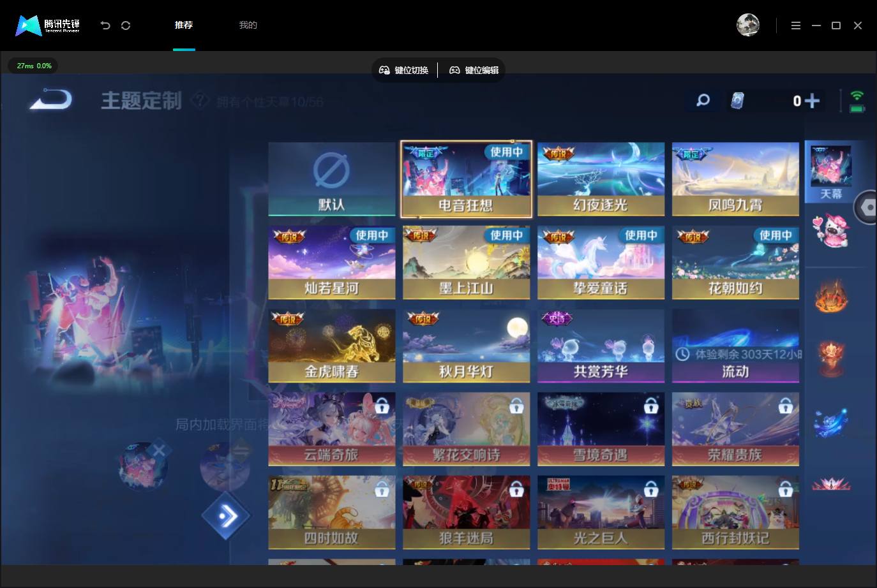Open the locked 繁花交响诗 theme

[466, 429]
